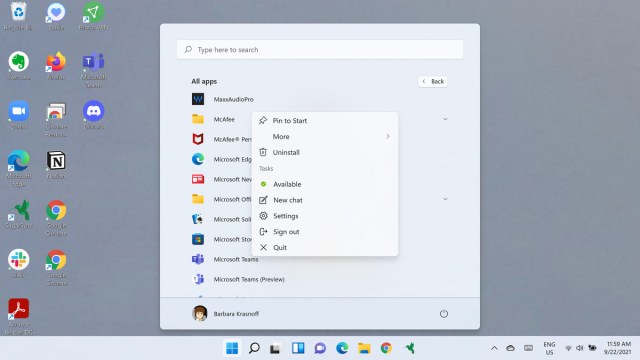Open File Explorer from the taskbar
640x360 pixels.
(x=364, y=348)
